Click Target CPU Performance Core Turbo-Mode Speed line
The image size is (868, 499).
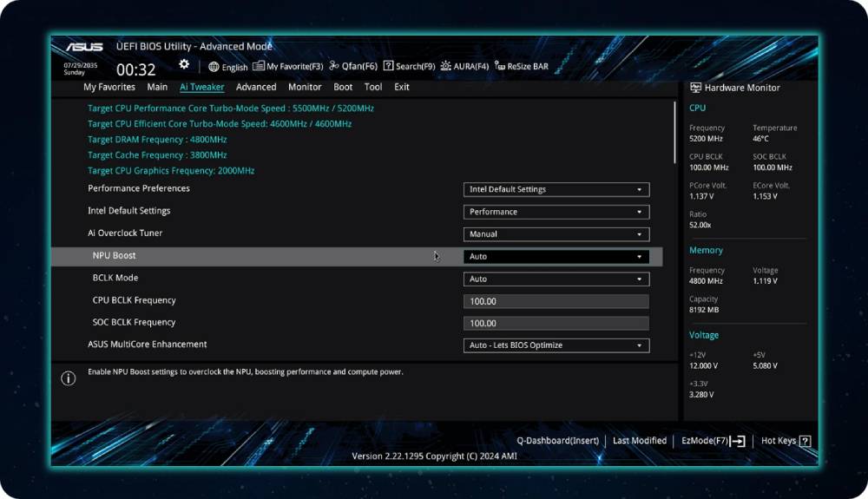tap(231, 108)
